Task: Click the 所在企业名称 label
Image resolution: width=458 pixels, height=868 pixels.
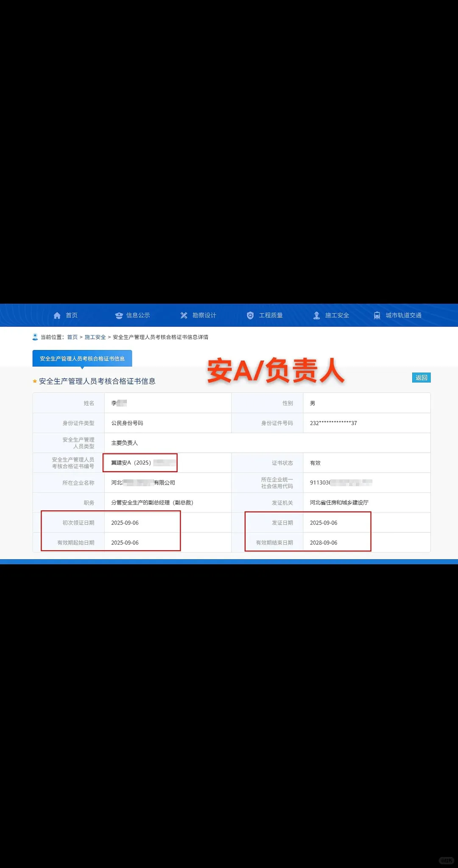Action: (x=78, y=483)
